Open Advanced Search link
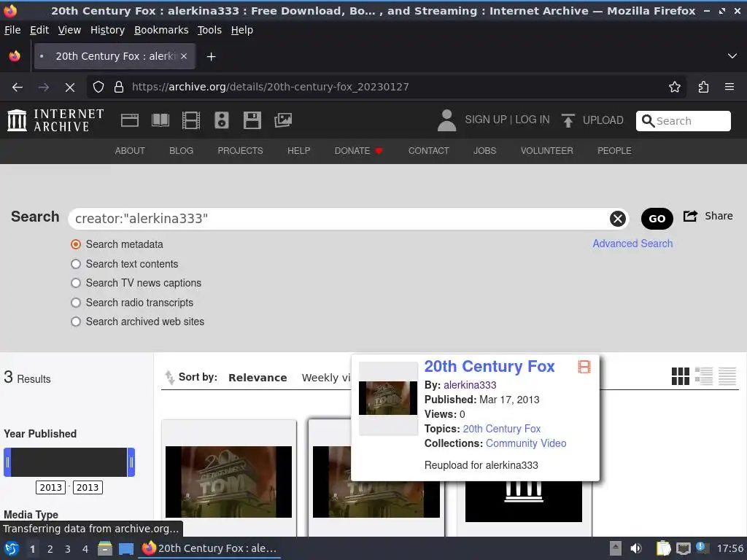Viewport: 747px width, 560px height. (632, 244)
